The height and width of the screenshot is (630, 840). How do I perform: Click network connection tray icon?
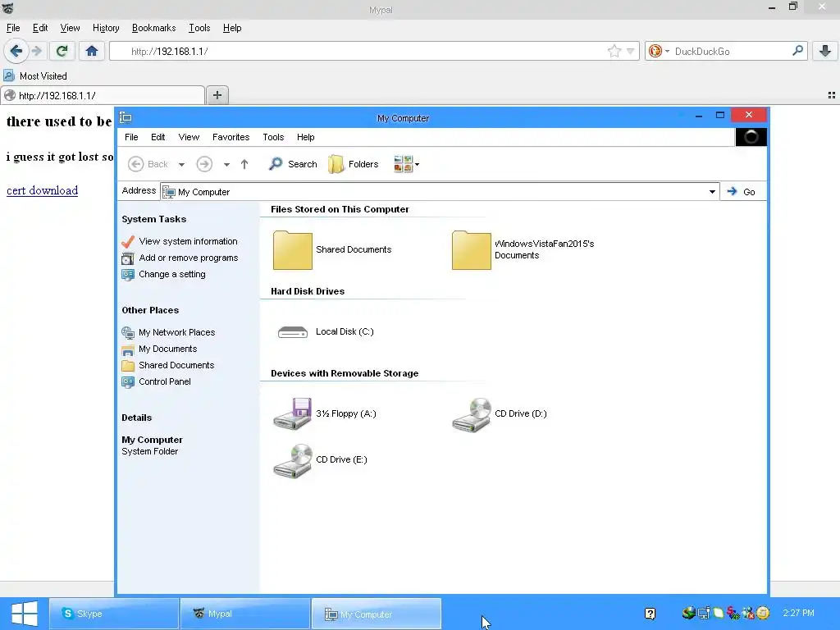[704, 613]
